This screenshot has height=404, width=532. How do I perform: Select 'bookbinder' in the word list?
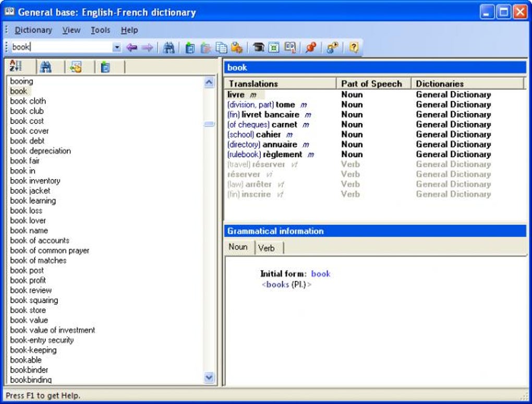[29, 370]
